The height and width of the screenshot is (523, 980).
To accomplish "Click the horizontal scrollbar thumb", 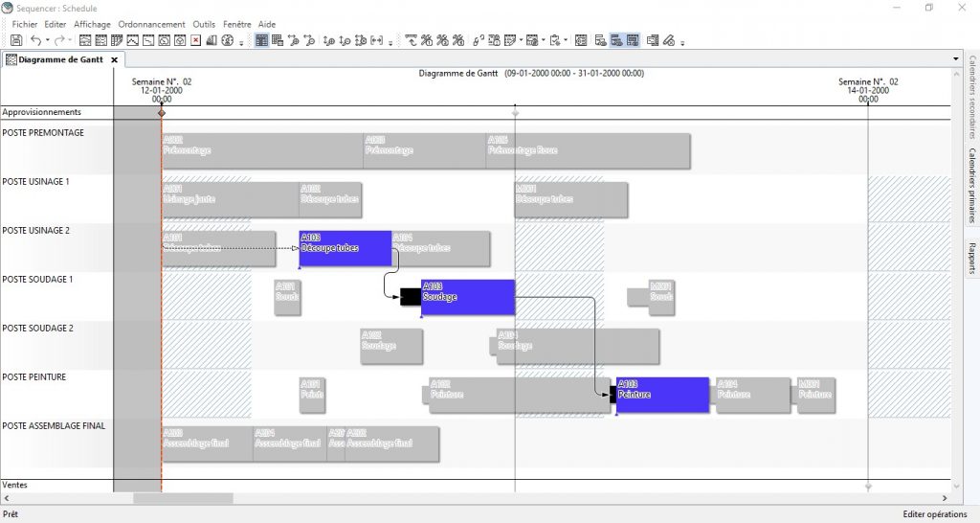I will click(183, 498).
